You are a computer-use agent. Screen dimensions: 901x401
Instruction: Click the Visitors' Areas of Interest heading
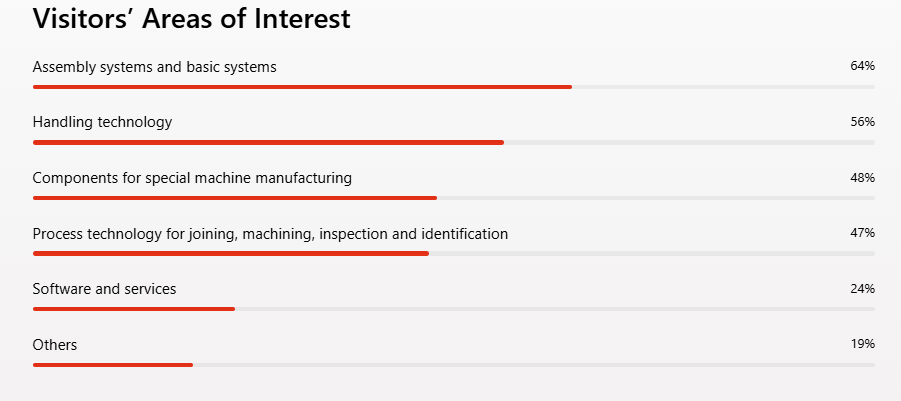[x=191, y=18]
